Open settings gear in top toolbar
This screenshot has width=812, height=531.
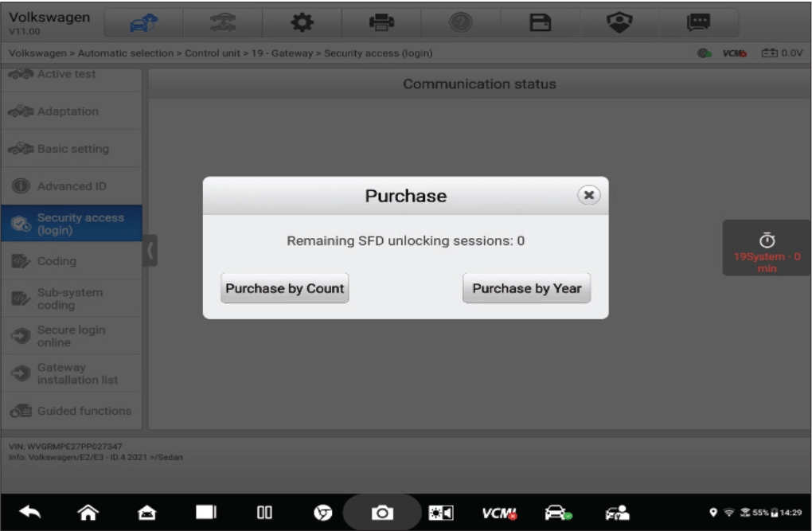click(x=302, y=23)
